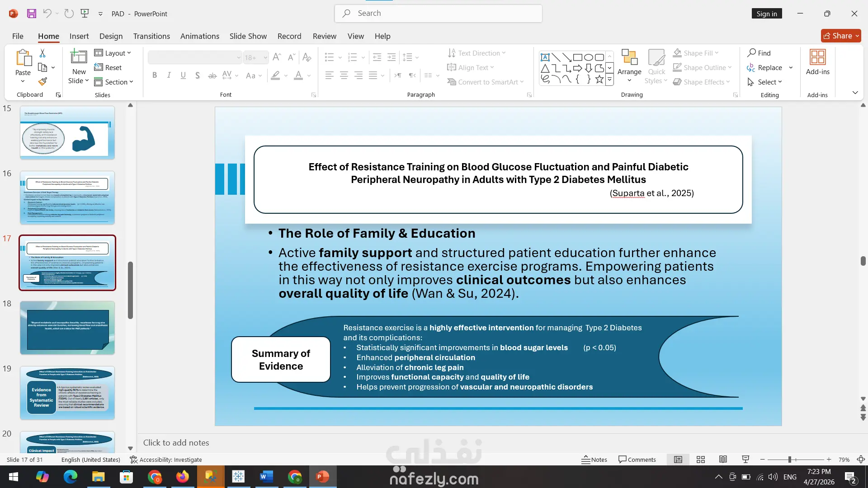Insert a New Slide icon
This screenshot has height=488, width=868.
tap(79, 57)
